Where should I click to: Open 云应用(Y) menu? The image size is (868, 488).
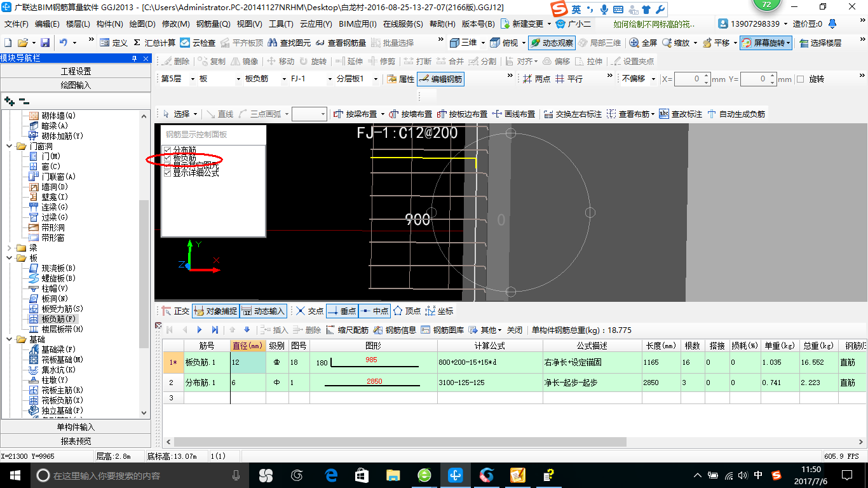tap(316, 24)
